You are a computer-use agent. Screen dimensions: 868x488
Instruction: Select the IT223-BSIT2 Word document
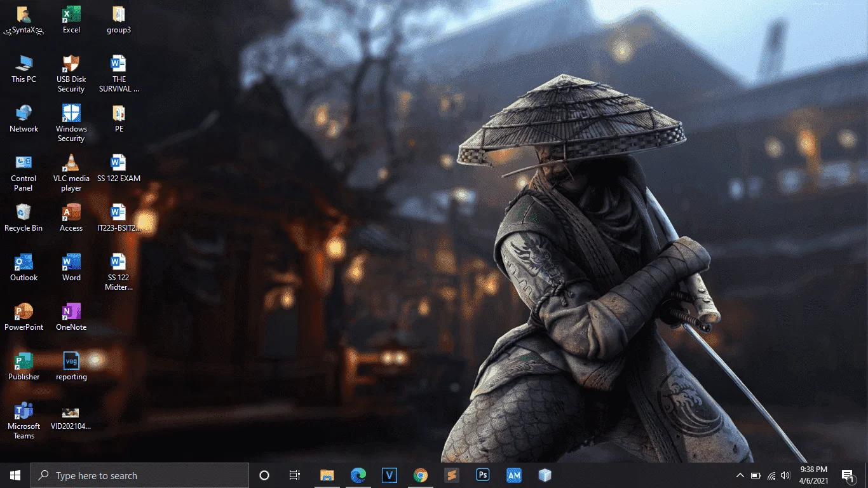click(x=119, y=219)
